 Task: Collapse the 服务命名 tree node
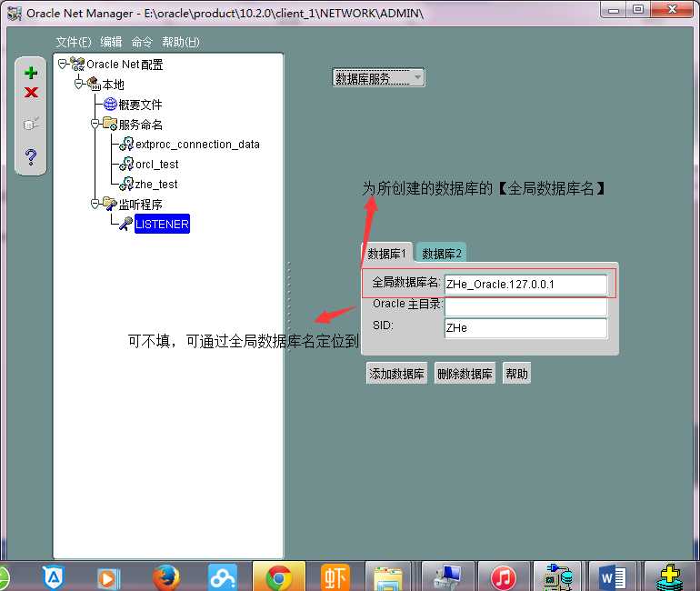coord(95,124)
